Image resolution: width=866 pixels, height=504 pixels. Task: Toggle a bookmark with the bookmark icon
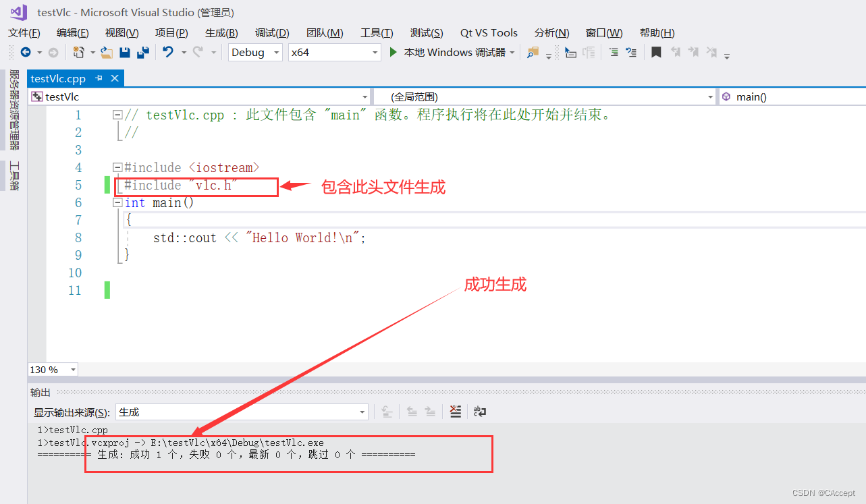click(656, 52)
